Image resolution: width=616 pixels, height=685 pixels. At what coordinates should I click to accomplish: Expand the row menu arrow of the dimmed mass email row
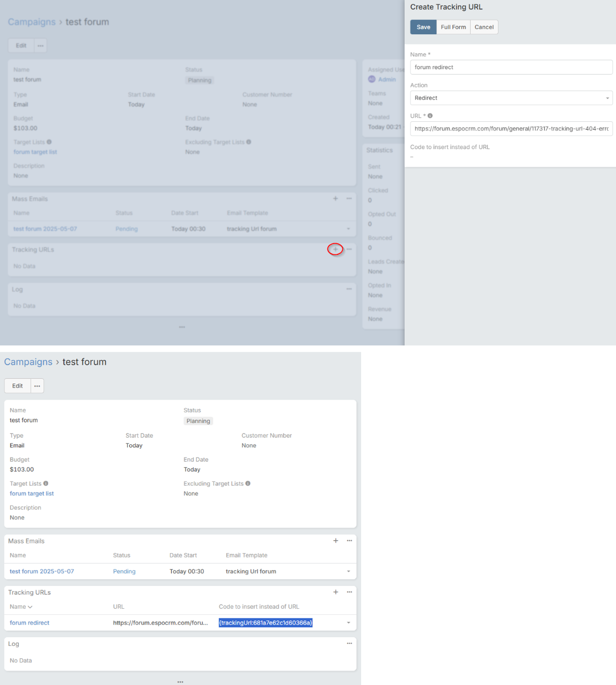(348, 229)
